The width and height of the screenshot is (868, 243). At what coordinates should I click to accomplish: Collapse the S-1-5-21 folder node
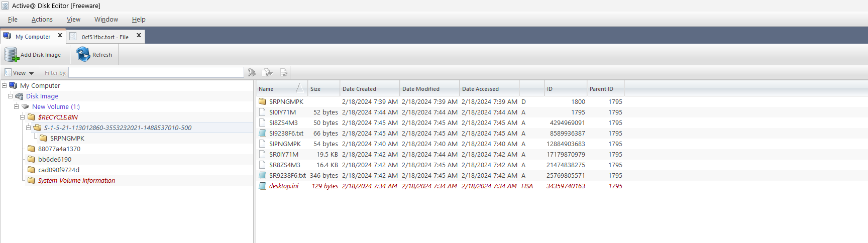[x=28, y=128]
